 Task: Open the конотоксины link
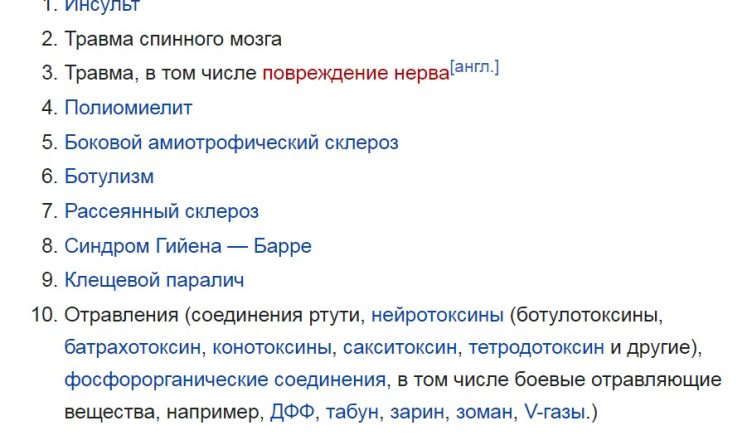272,347
